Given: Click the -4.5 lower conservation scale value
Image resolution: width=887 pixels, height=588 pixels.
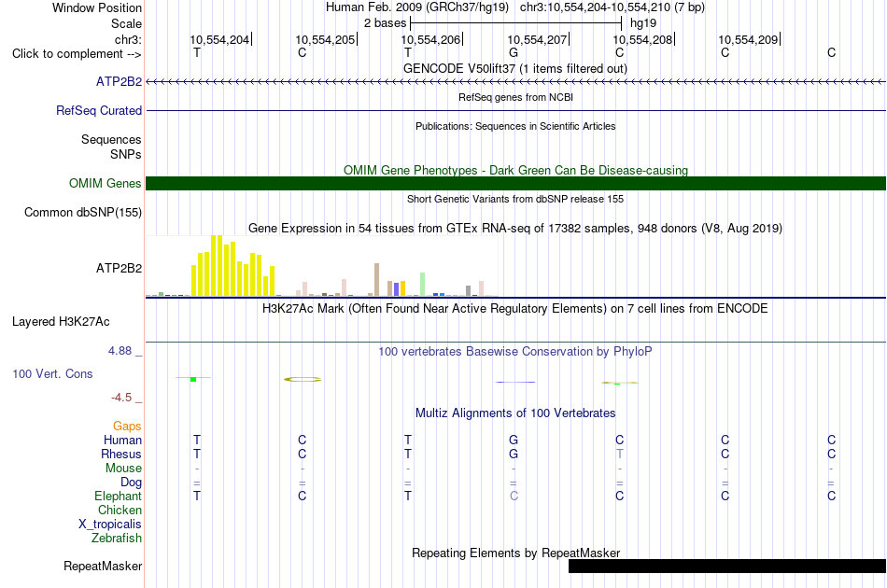Looking at the screenshot, I should [121, 398].
